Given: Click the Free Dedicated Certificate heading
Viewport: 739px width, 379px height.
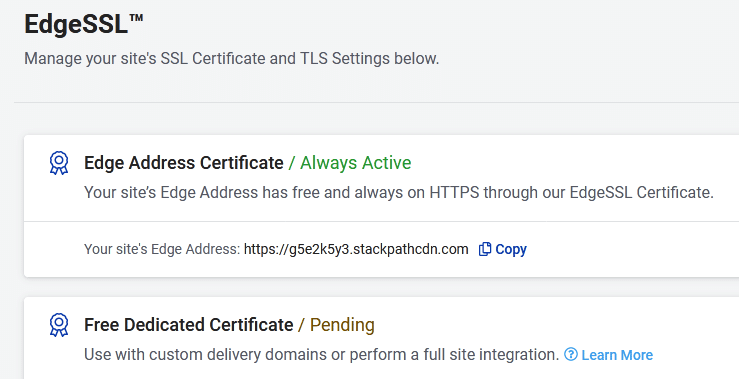Looking at the screenshot, I should [x=189, y=325].
